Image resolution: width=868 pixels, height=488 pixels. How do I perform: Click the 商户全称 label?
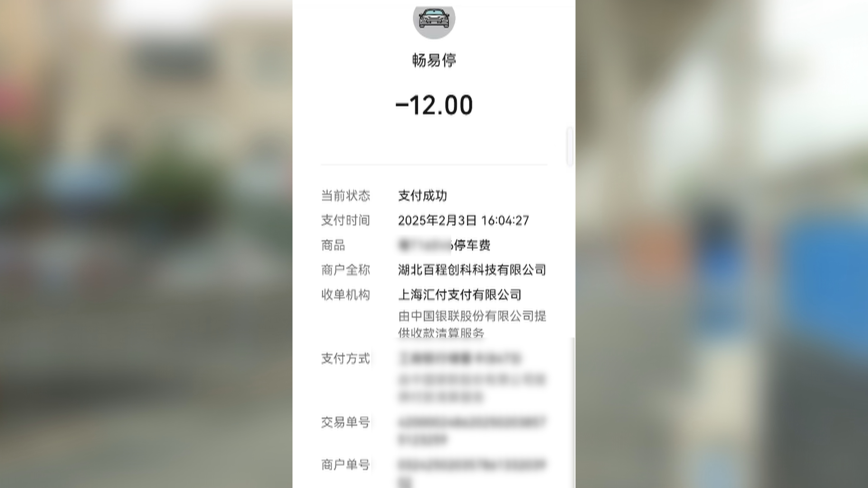click(345, 270)
